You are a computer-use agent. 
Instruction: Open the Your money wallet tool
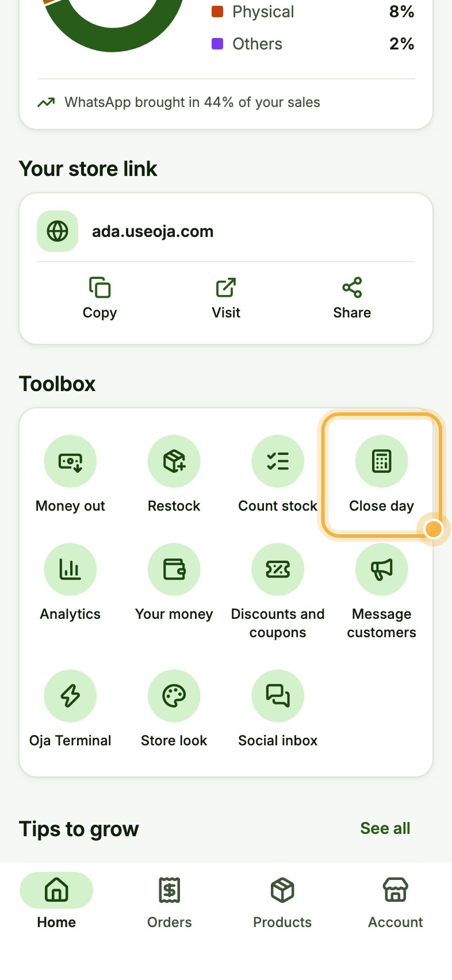click(174, 583)
